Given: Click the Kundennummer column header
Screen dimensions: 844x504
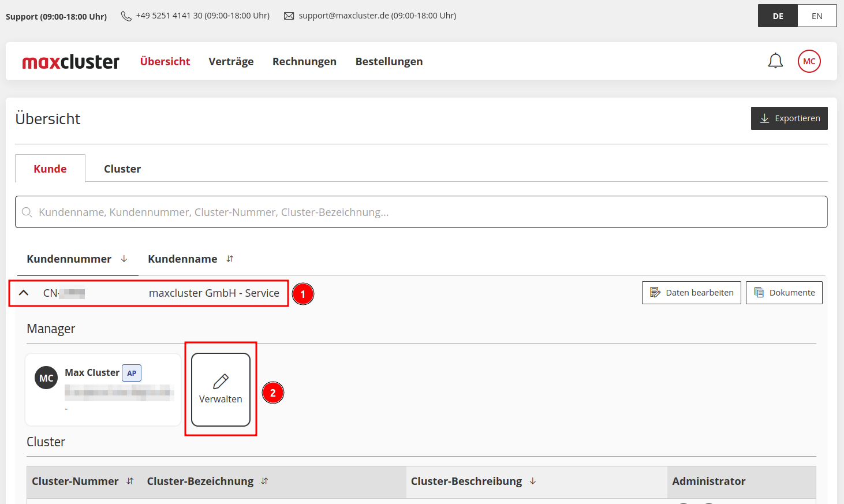Looking at the screenshot, I should [x=69, y=259].
